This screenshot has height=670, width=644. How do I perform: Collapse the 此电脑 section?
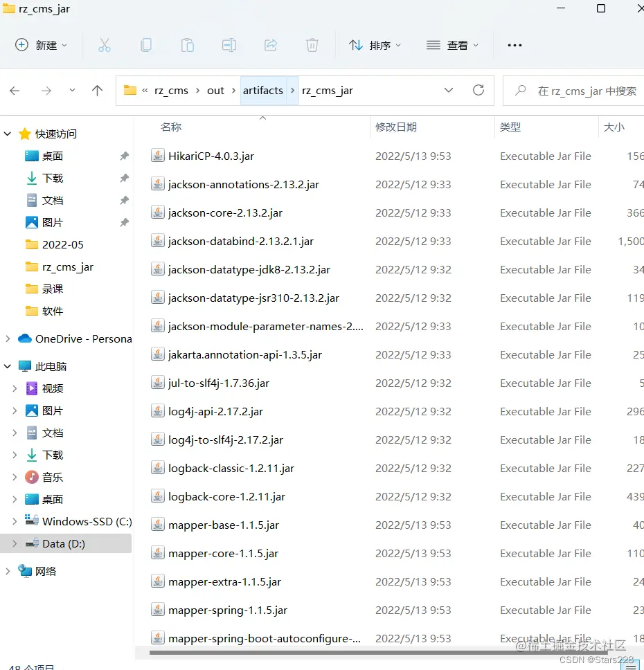tap(7, 366)
